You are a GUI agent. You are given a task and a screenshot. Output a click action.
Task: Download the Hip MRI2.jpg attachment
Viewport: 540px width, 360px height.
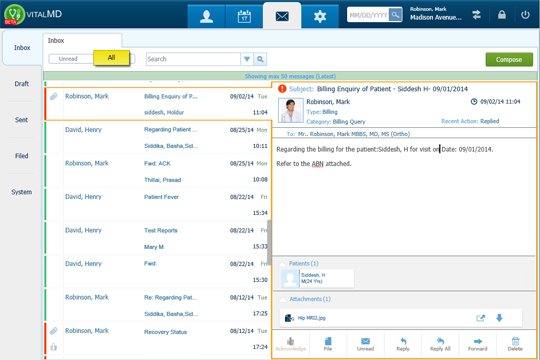(x=499, y=318)
